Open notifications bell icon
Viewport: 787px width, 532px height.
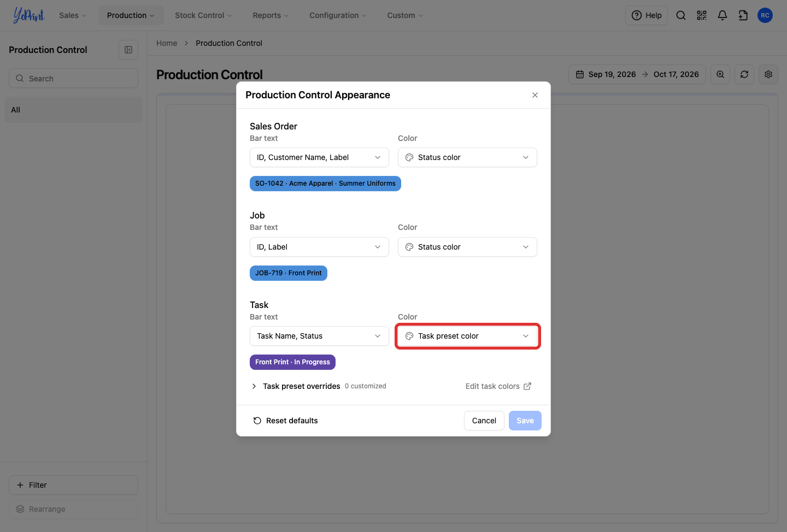click(723, 15)
